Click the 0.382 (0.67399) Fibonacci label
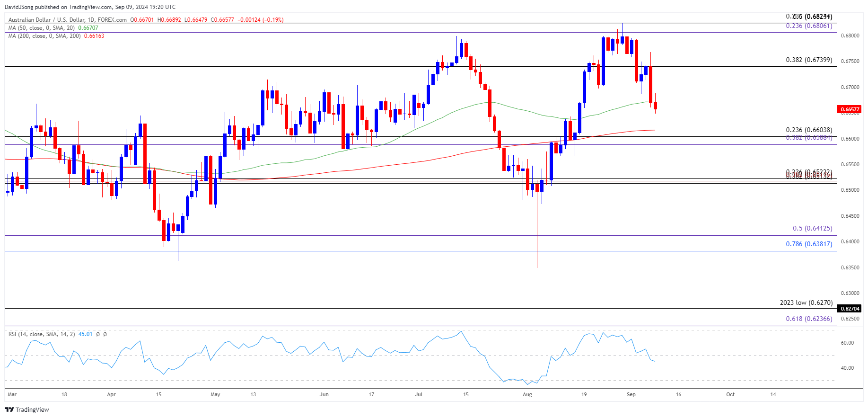This screenshot has height=418, width=868. point(809,60)
